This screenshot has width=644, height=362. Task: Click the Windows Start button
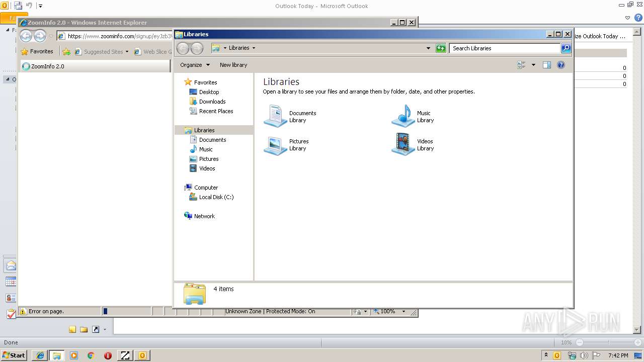point(14,355)
